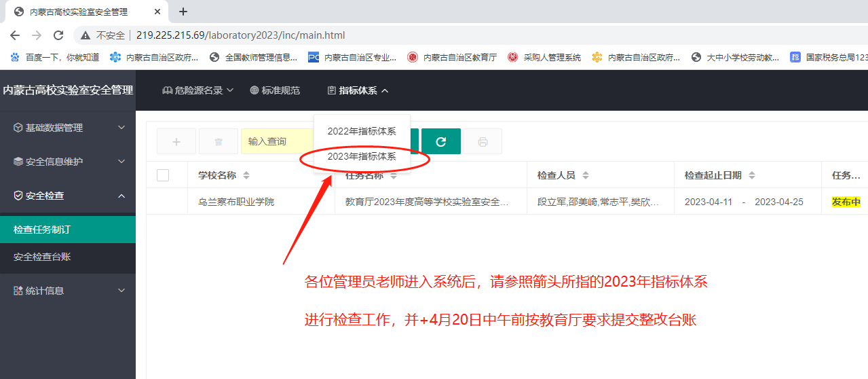Sort by 检查人员 column arrows
This screenshot has width=868, height=379.
pos(585,175)
